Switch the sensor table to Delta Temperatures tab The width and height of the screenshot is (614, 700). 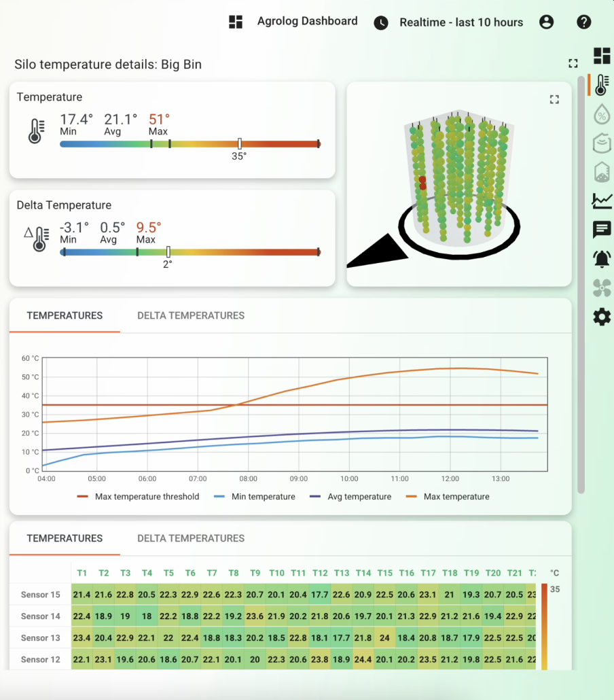pyautogui.click(x=191, y=538)
